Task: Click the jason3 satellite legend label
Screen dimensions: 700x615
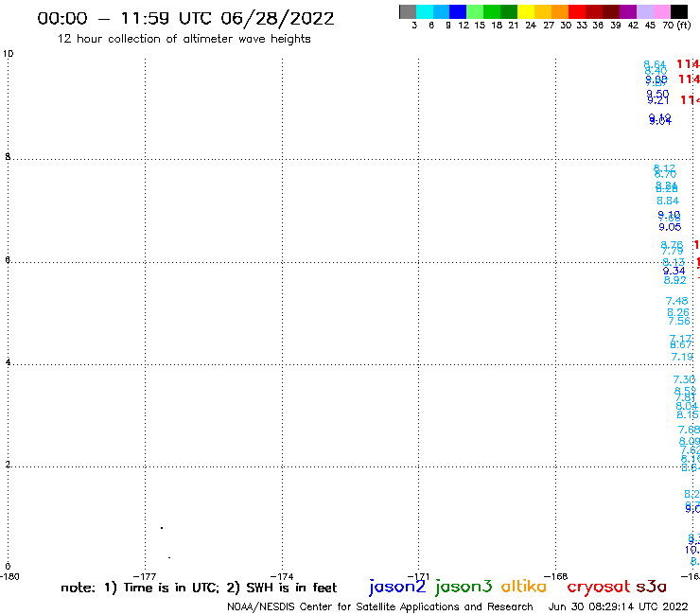Action: (x=464, y=587)
